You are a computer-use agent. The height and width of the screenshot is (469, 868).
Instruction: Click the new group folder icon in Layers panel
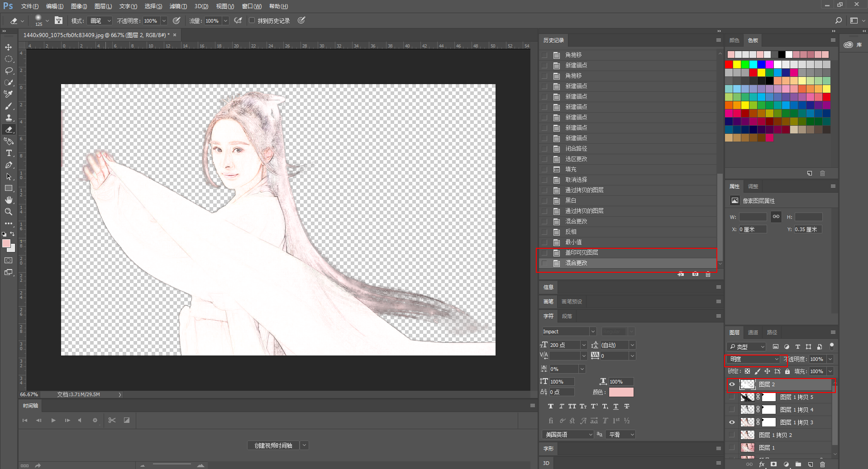point(798,464)
